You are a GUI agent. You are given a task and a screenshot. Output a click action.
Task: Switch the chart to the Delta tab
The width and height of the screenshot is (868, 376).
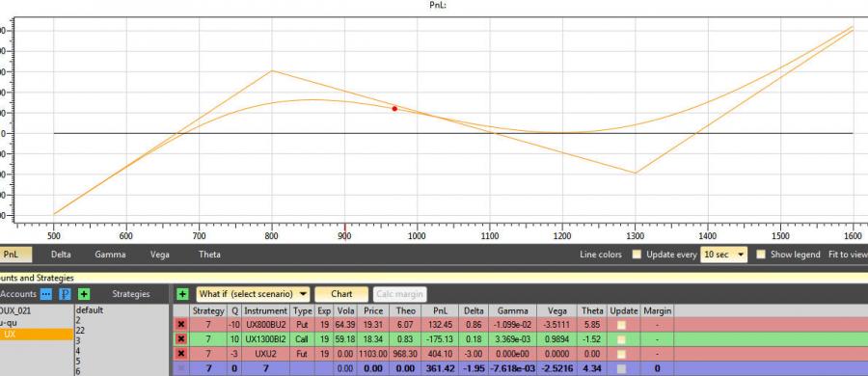61,255
